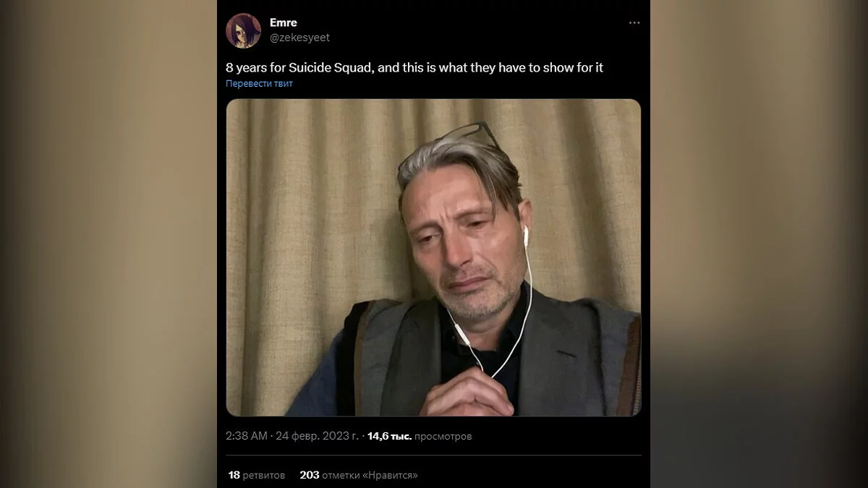This screenshot has height=488, width=868.
Task: Click the Перевести твит translate link
Action: (x=259, y=83)
